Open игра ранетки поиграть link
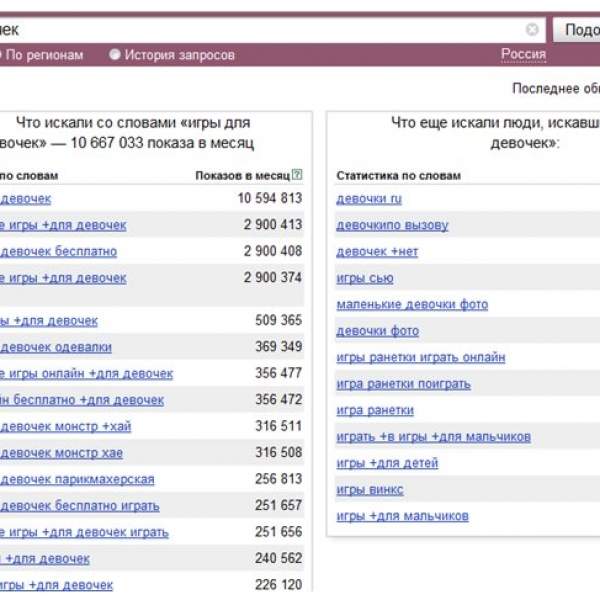600x600 pixels. click(403, 384)
